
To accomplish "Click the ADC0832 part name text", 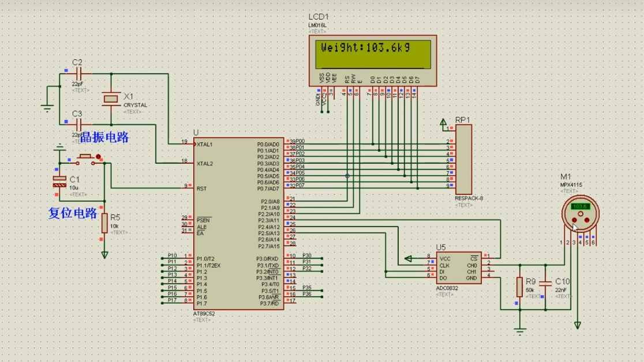I will (447, 288).
